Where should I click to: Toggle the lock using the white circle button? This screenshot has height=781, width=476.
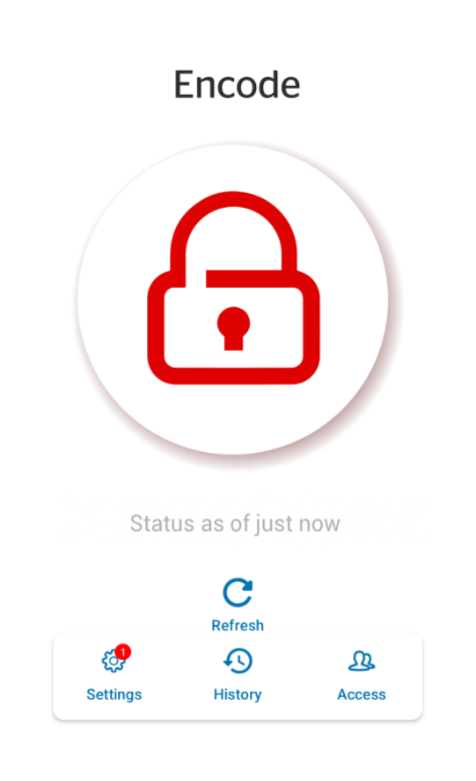233,299
